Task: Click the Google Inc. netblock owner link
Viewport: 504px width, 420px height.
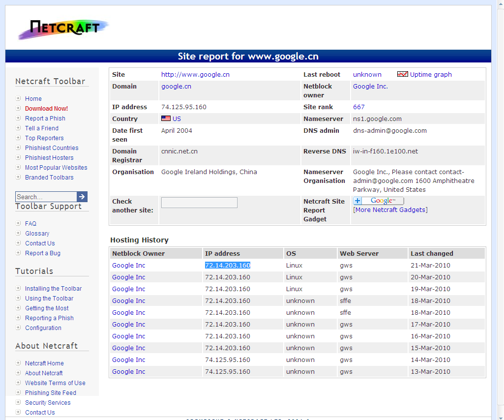Action: [370, 87]
